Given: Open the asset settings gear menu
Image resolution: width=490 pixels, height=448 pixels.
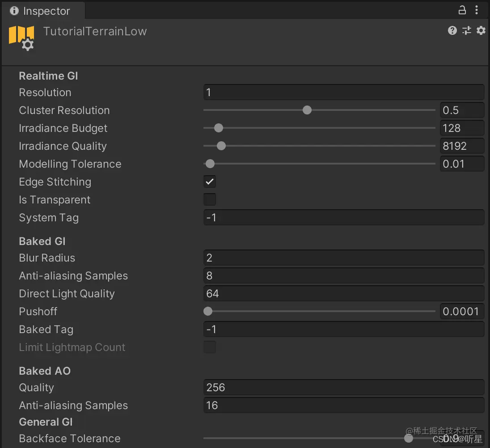Looking at the screenshot, I should coord(481,30).
